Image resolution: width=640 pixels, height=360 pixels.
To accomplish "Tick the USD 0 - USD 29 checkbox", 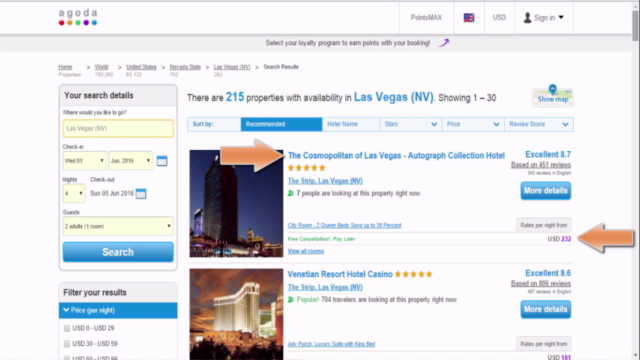I will tap(67, 328).
